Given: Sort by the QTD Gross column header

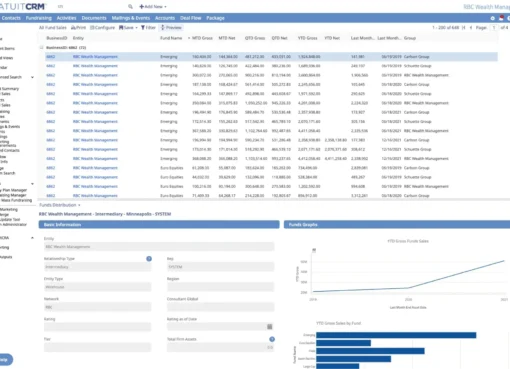Looking at the screenshot, I should tap(255, 38).
